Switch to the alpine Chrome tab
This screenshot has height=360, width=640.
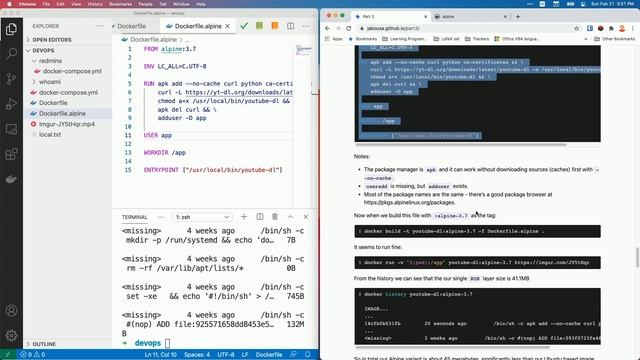tap(469, 16)
